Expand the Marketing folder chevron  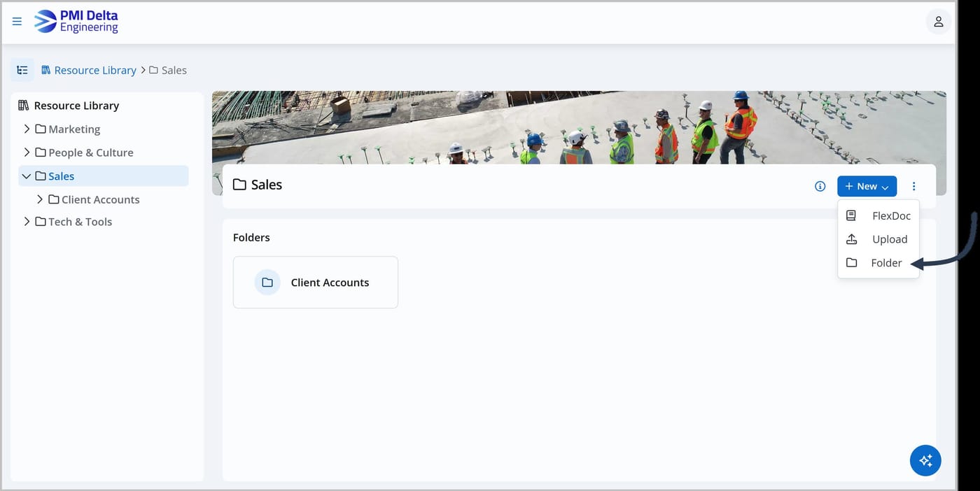tap(27, 129)
